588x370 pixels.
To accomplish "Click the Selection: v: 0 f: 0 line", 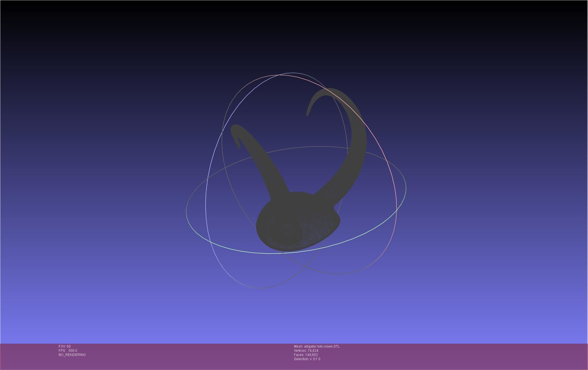I will (x=307, y=359).
